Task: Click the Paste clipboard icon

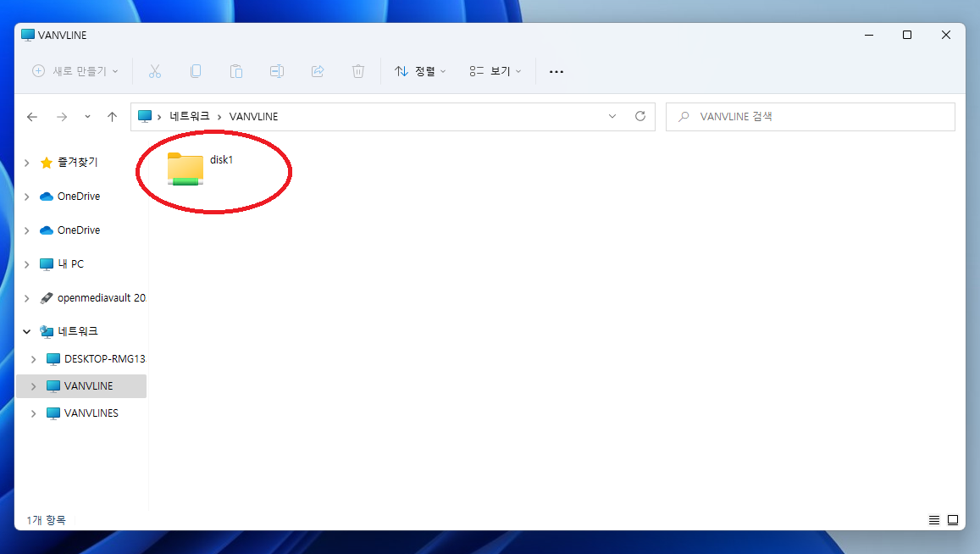Action: coord(236,71)
